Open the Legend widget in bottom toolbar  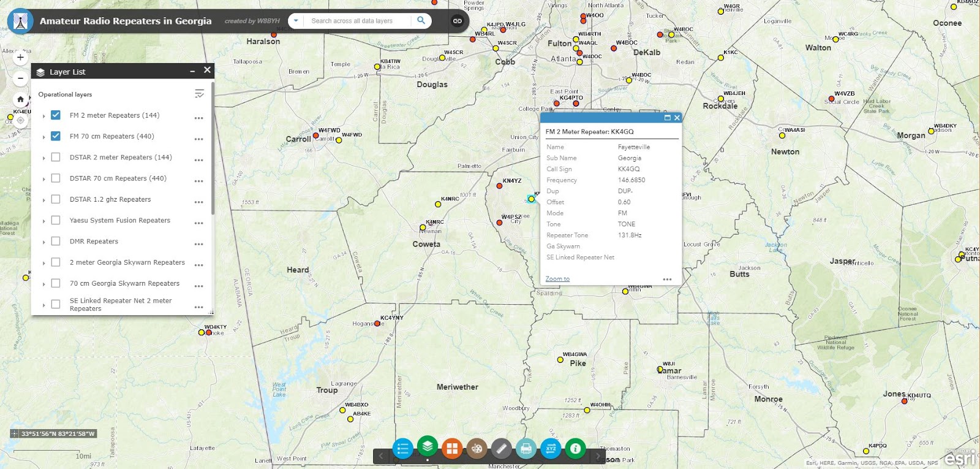click(403, 449)
